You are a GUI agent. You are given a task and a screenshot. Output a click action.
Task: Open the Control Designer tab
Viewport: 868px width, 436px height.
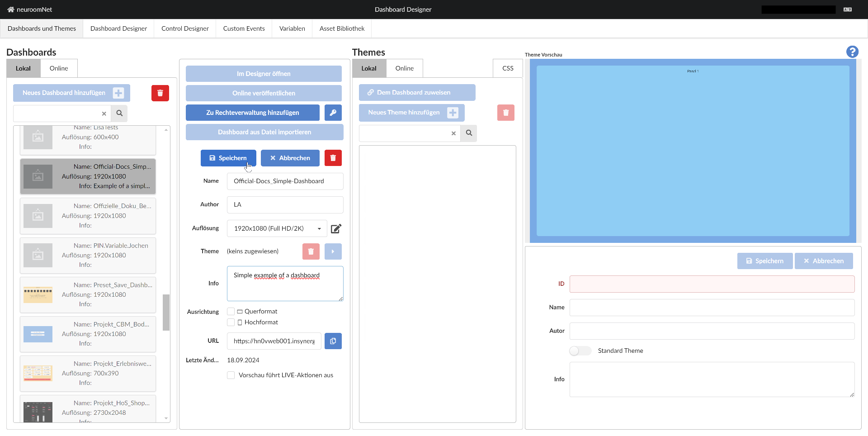[185, 28]
